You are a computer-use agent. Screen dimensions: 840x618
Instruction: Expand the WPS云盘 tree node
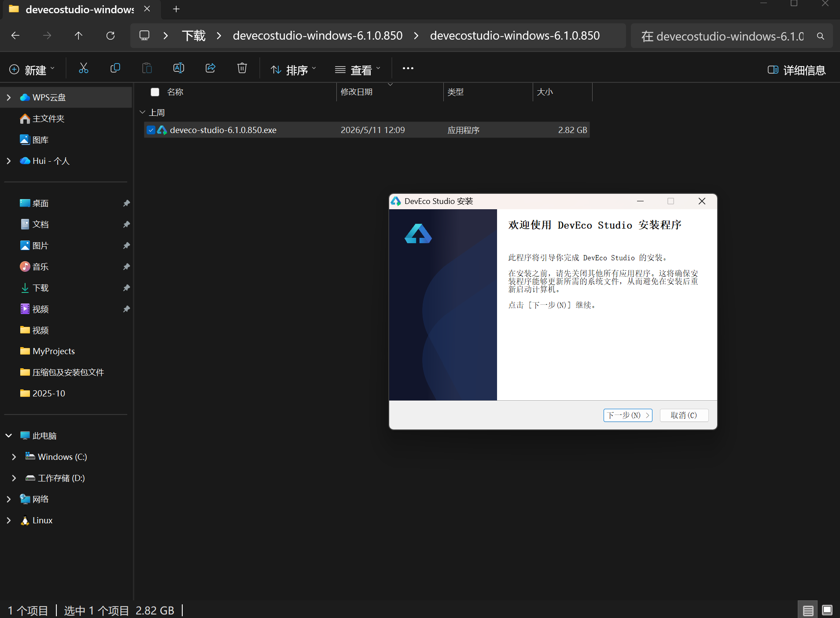point(9,97)
